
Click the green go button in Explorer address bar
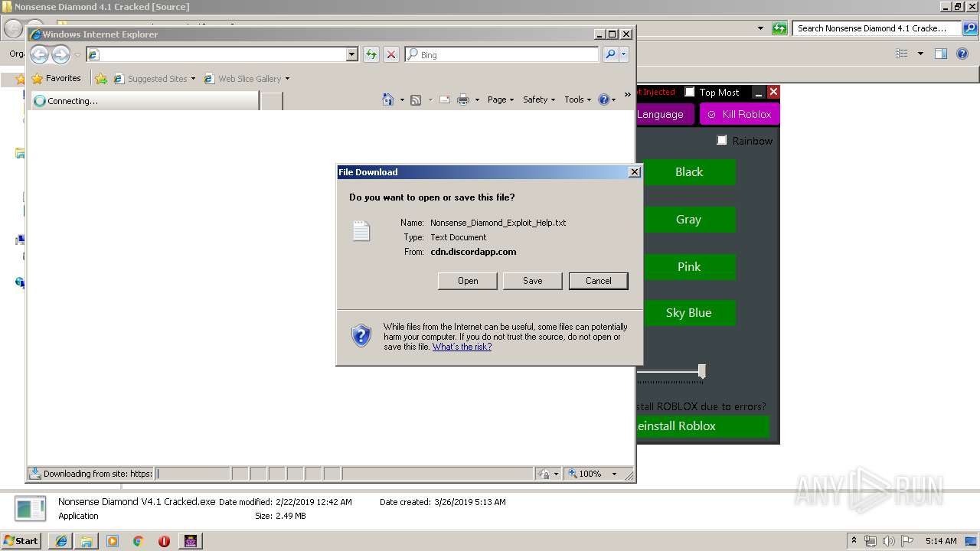point(779,28)
